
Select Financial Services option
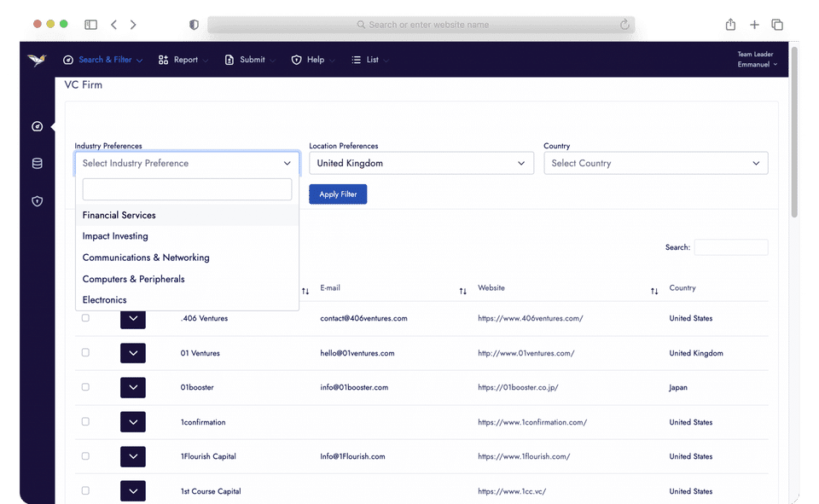[187, 215]
